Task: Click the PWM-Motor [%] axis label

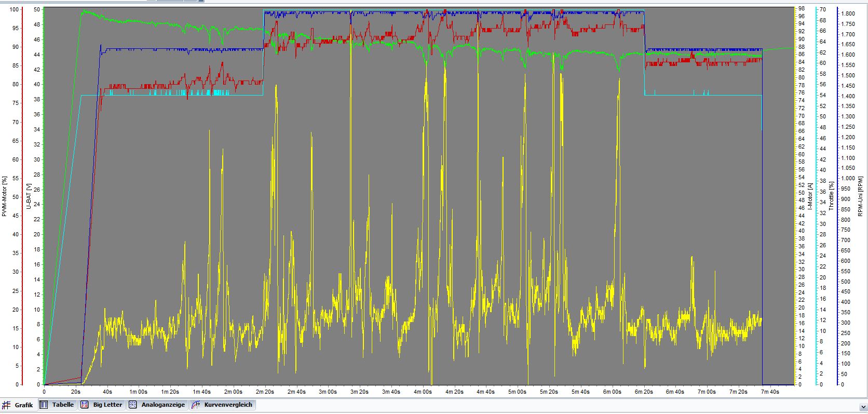Action: (x=5, y=196)
